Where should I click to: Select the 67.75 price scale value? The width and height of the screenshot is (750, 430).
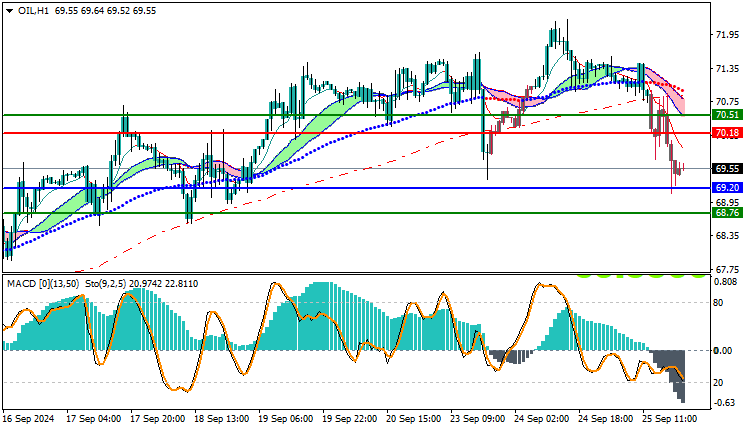coord(728,269)
